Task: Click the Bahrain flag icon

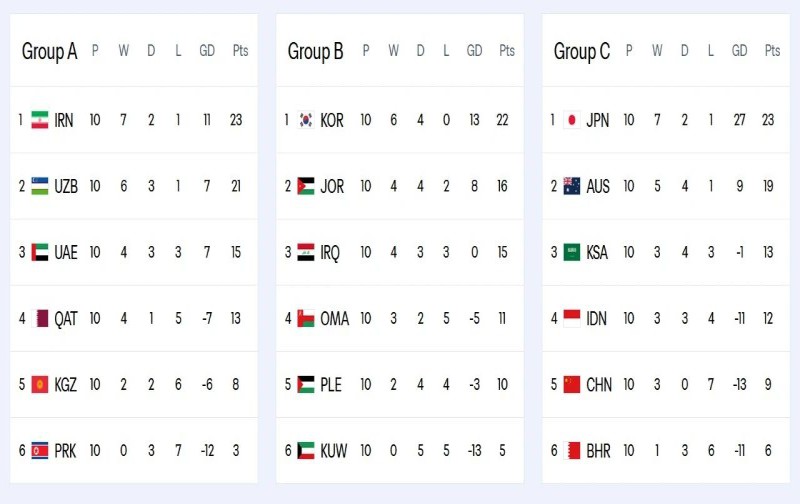Action: click(572, 451)
